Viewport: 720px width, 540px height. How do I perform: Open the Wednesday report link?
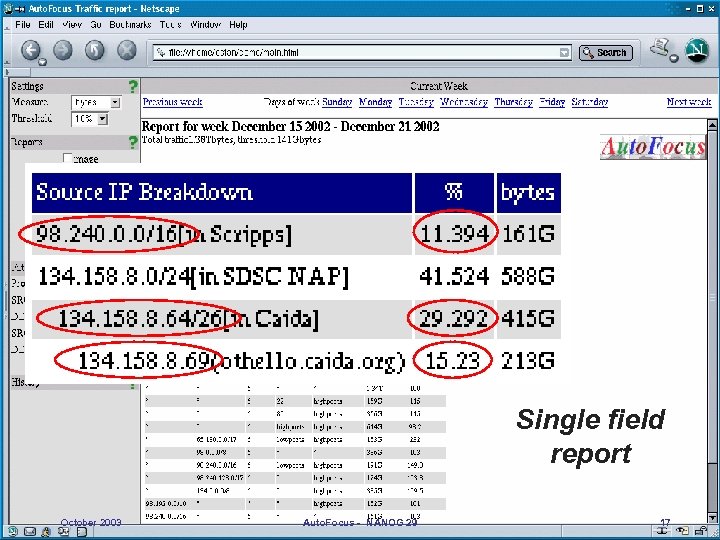(x=464, y=102)
